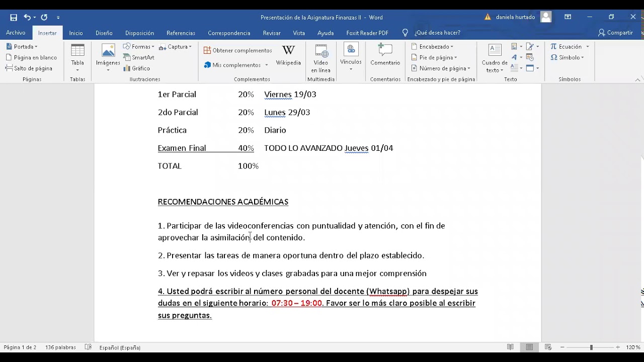
Task: Switch to the Revisar tab
Action: coord(272,33)
